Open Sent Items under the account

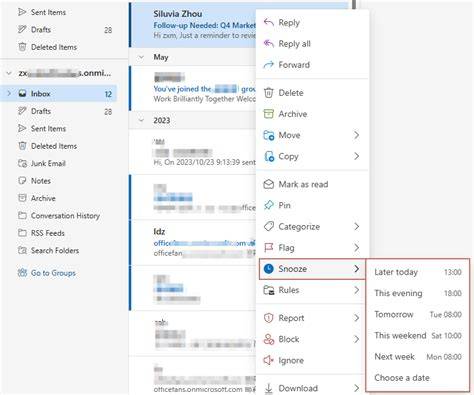click(48, 128)
